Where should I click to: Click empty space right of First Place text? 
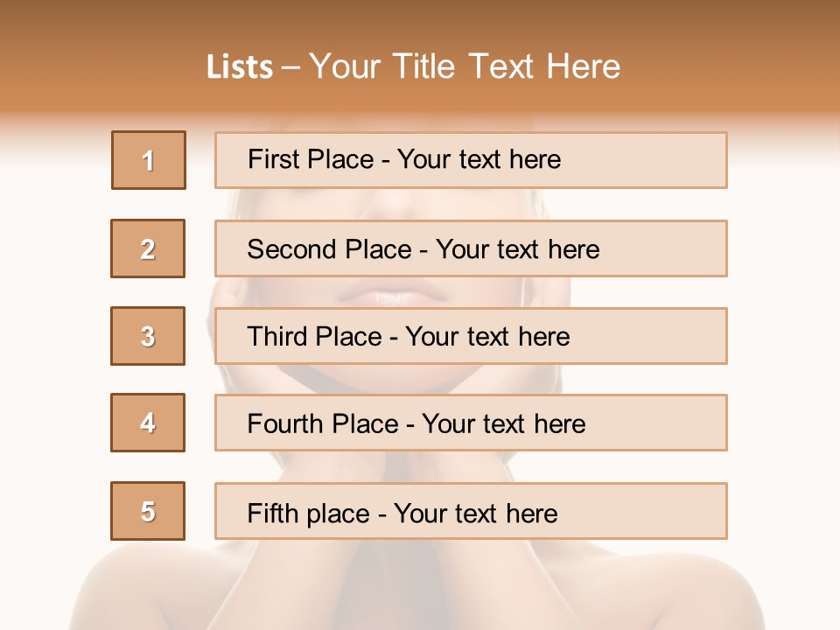[647, 160]
